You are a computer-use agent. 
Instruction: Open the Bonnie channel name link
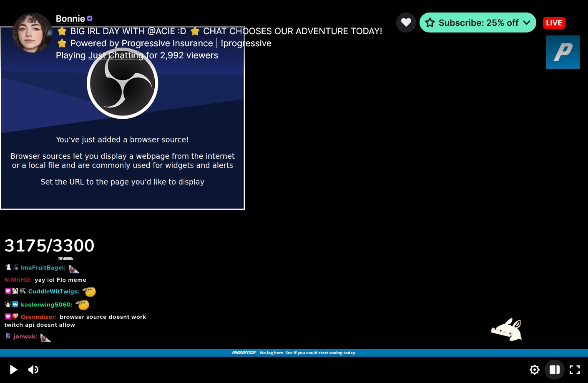tap(70, 19)
